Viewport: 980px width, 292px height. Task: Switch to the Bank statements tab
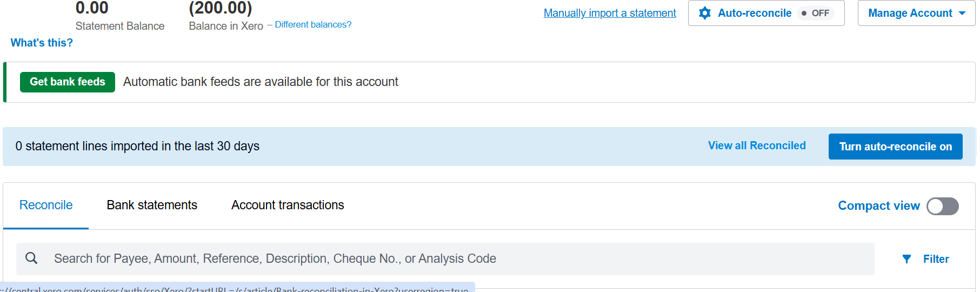(x=152, y=205)
